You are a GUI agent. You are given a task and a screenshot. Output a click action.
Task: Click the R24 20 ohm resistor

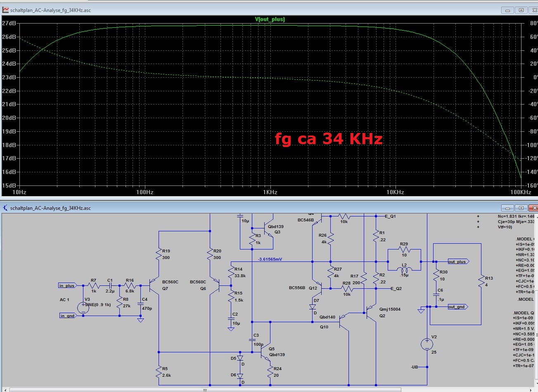pyautogui.click(x=270, y=372)
